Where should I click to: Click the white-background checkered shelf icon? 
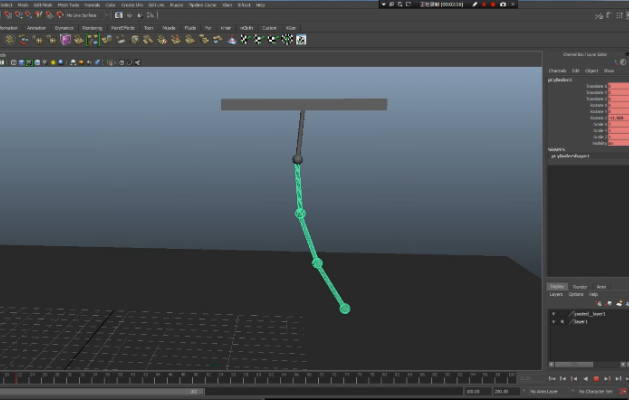tap(301, 39)
